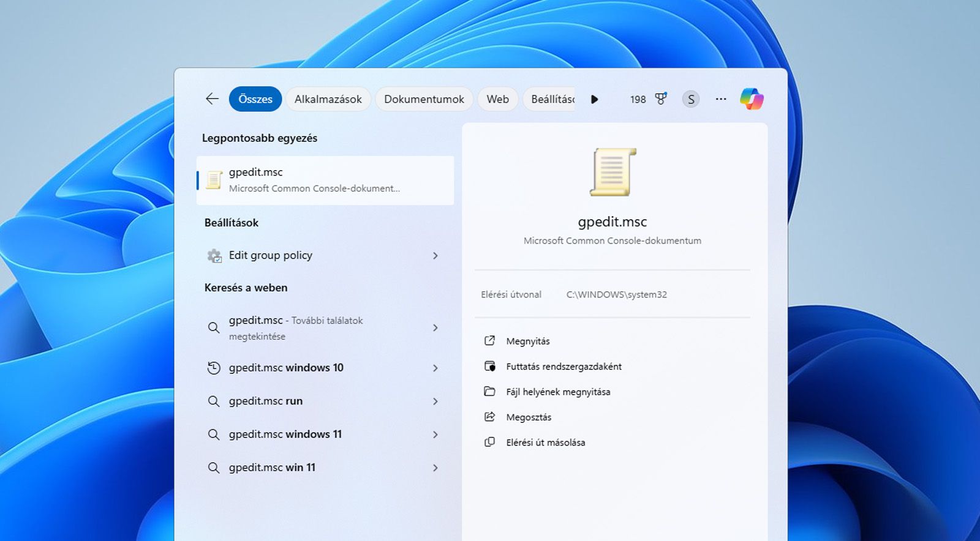The image size is (980, 541).
Task: Select the Összes filter tab
Action: pyautogui.click(x=255, y=99)
